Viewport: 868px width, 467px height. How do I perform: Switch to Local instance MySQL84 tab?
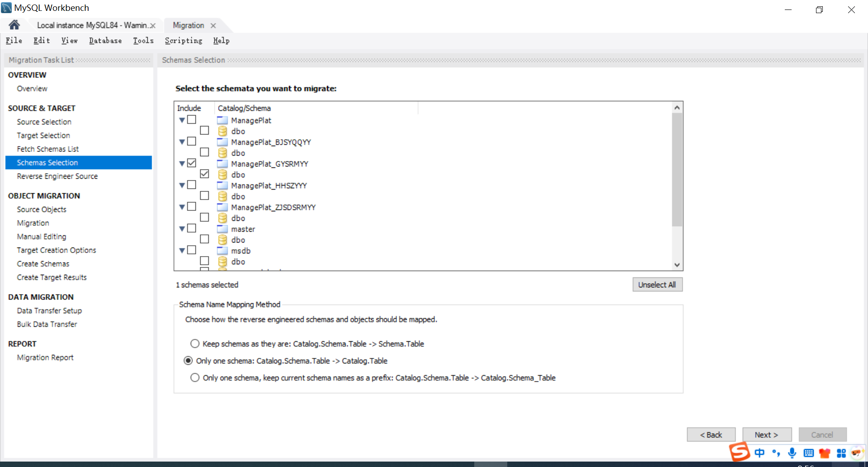pos(92,25)
